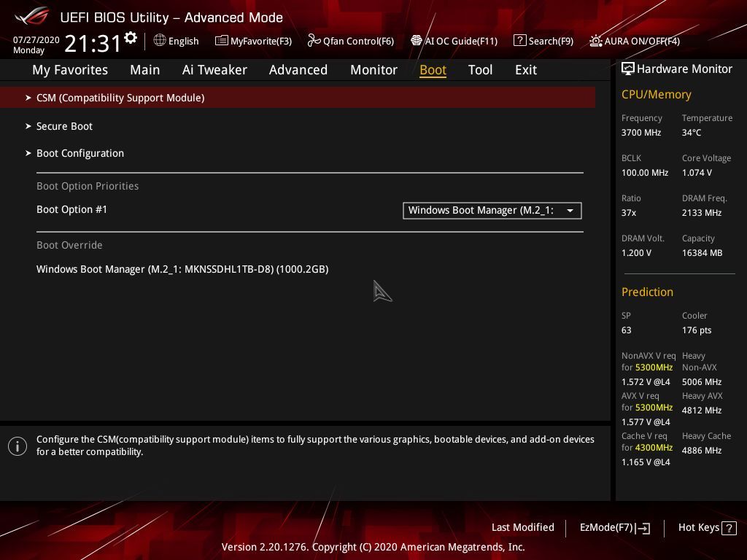Image resolution: width=747 pixels, height=560 pixels.
Task: Expand the Secure Boot submenu
Action: 64,126
